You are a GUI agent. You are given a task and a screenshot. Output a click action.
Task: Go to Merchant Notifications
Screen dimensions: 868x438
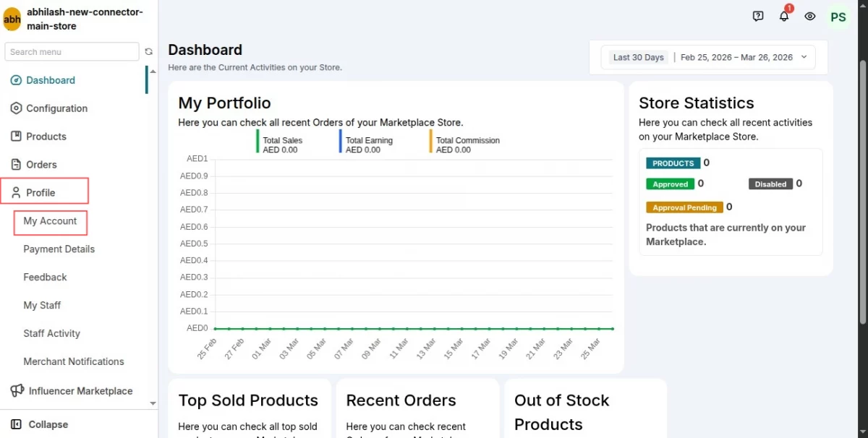click(x=74, y=362)
